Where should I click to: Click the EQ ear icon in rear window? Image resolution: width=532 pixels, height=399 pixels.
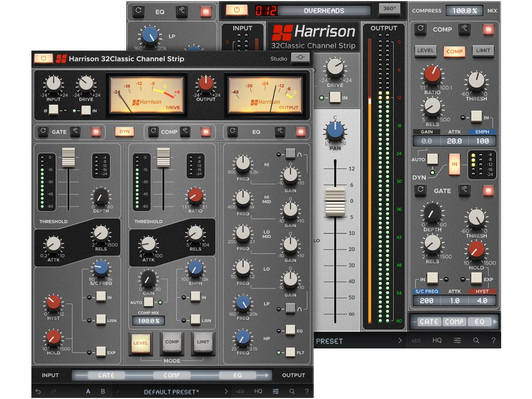(x=182, y=11)
